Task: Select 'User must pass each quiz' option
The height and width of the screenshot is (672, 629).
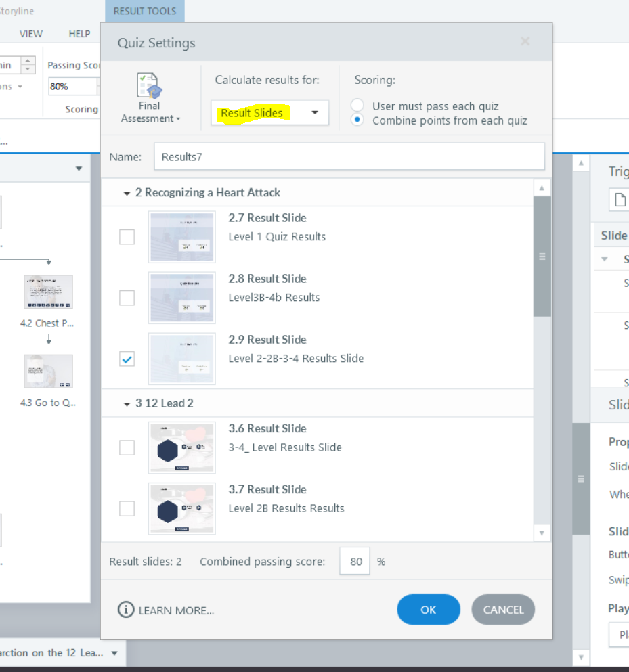Action: pos(357,105)
